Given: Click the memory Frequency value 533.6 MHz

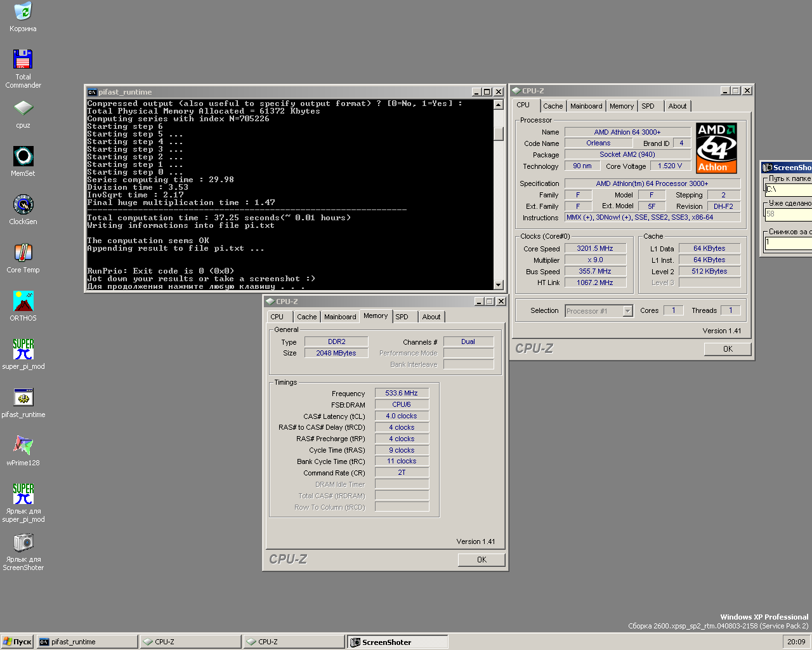Looking at the screenshot, I should point(402,393).
